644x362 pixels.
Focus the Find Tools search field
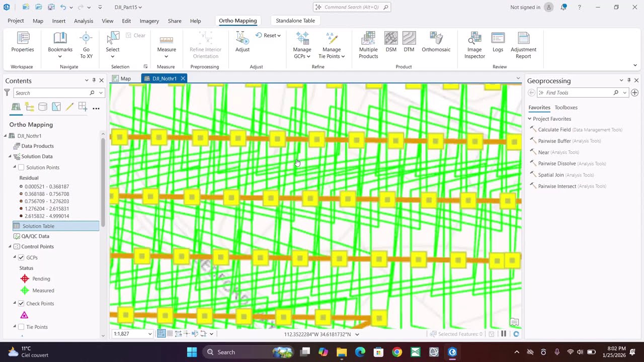583,93
